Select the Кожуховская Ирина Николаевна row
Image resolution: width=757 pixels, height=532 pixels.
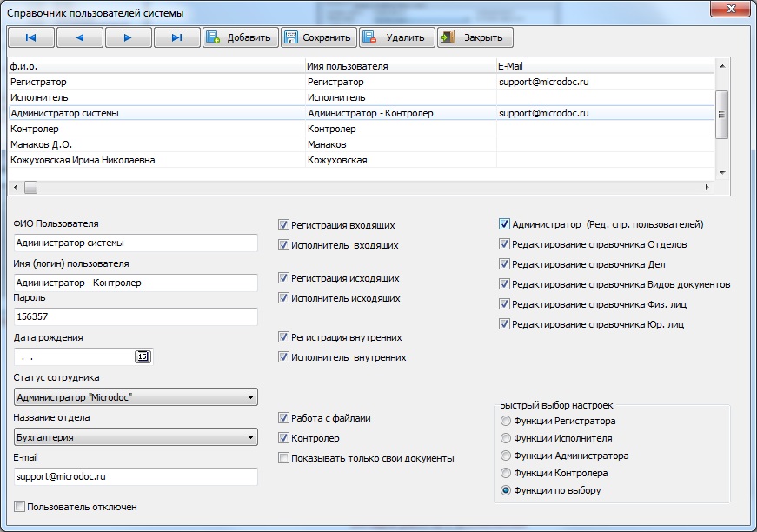(362, 160)
